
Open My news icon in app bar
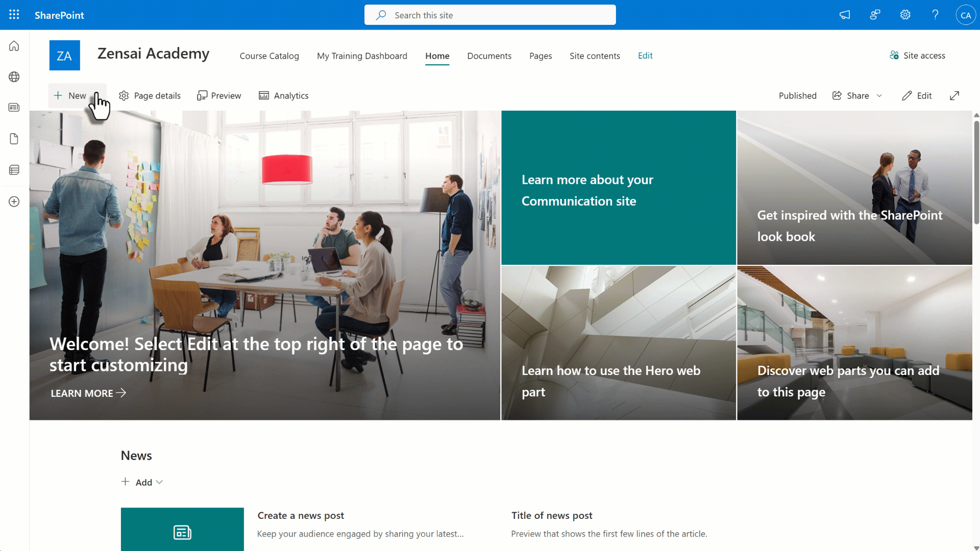click(x=14, y=108)
